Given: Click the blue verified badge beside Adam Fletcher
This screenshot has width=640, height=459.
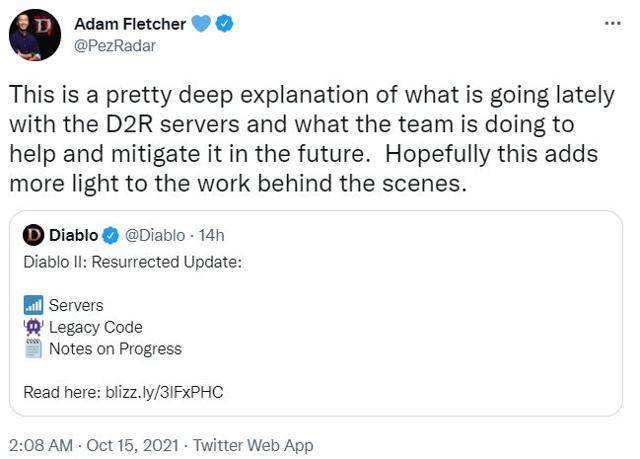Looking at the screenshot, I should click(226, 24).
